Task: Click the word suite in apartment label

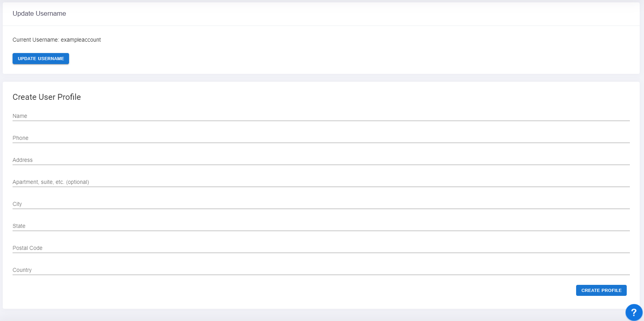Action: (x=47, y=182)
